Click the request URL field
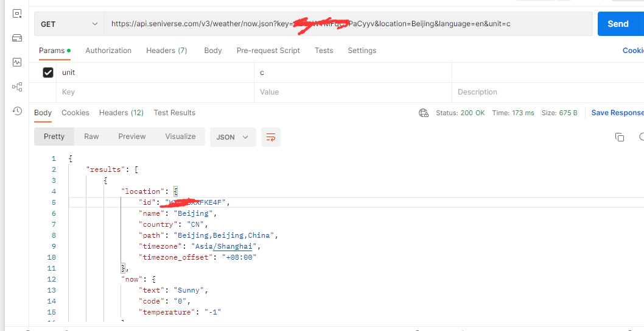 (x=348, y=24)
